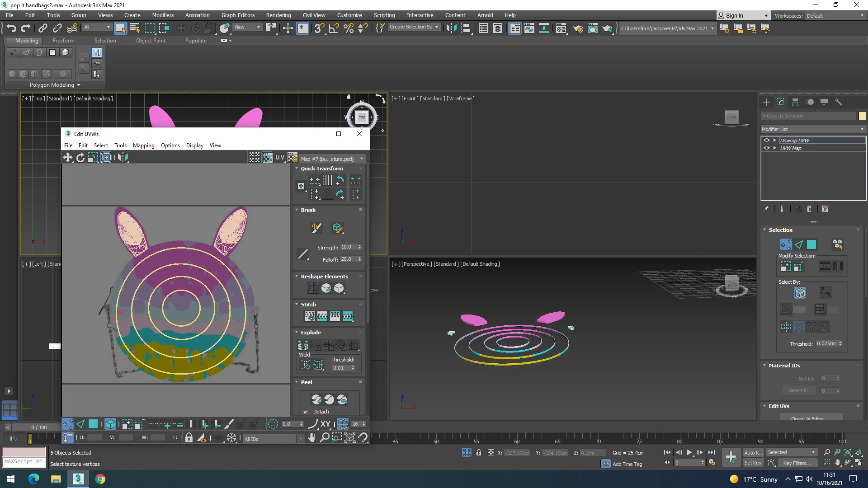Click the Set Key button
The height and width of the screenshot is (488, 868).
[x=753, y=463]
